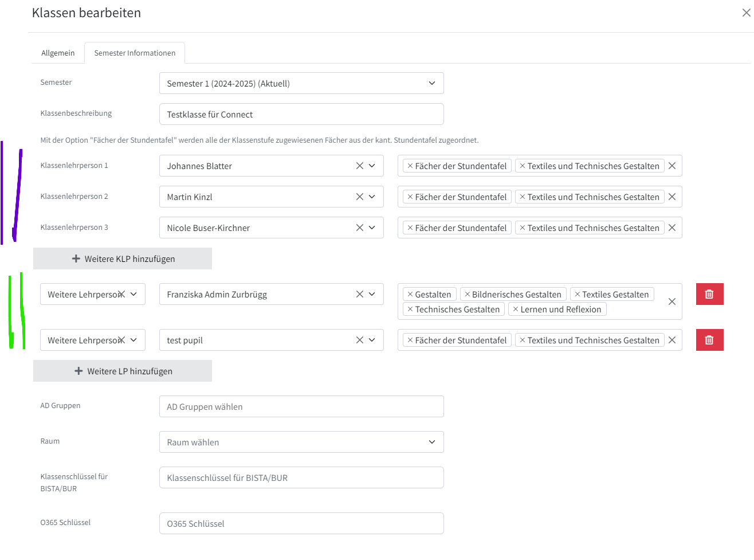Clear the Martin Kinzl selection
This screenshot has width=754, height=560.
359,197
